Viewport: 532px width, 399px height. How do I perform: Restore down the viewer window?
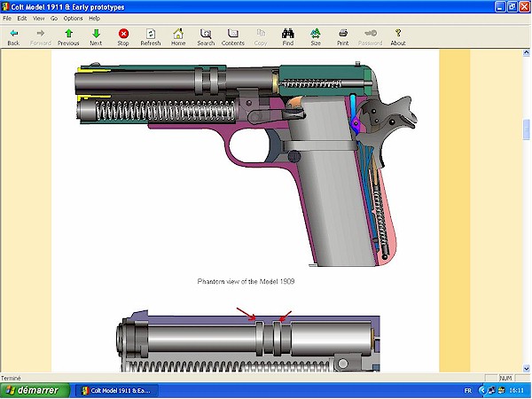512,7
